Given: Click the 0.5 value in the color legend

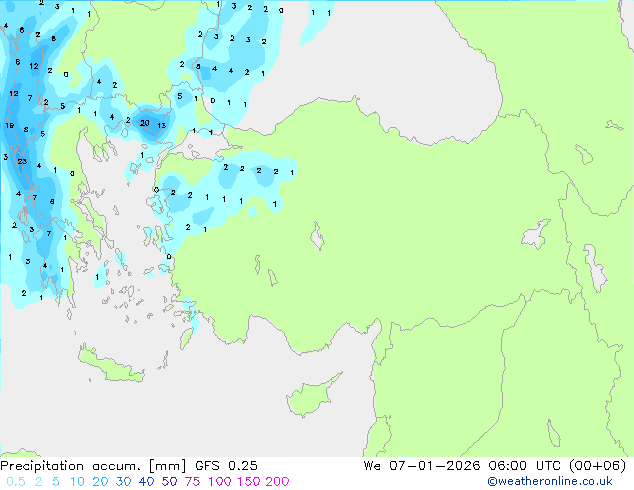Looking at the screenshot, I should [16, 482].
